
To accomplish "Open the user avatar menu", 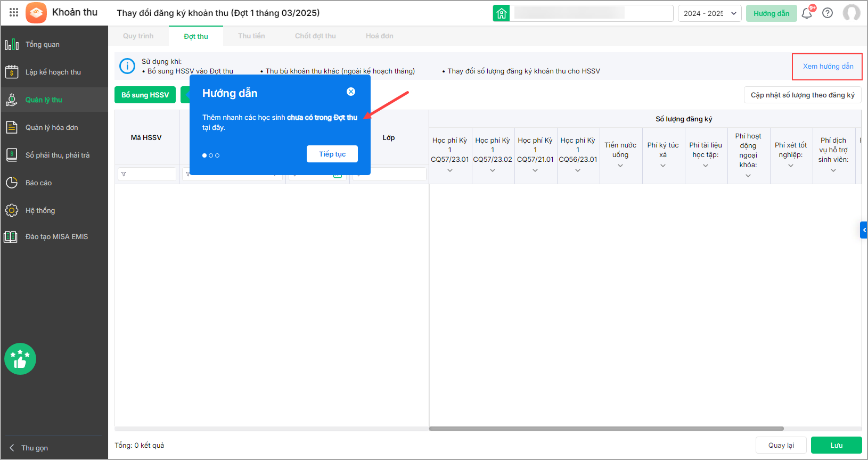I will coord(851,13).
